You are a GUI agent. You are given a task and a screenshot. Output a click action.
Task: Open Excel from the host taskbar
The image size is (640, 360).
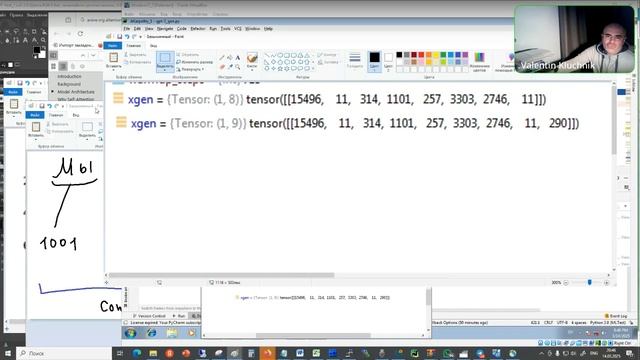coord(316,353)
